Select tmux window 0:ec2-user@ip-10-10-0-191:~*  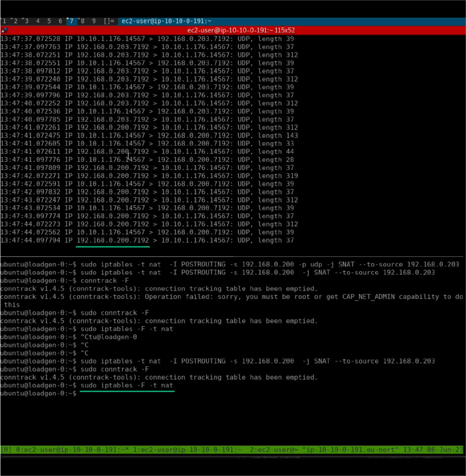(x=72, y=450)
